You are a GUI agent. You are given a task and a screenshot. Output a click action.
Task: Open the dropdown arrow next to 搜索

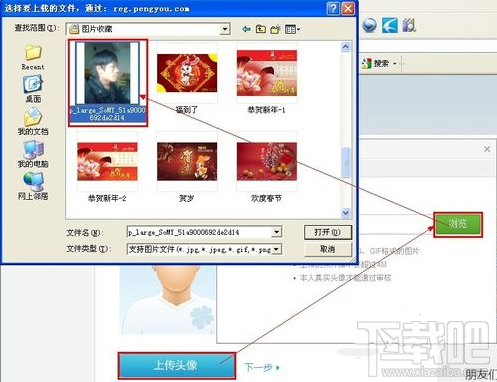[x=395, y=63]
